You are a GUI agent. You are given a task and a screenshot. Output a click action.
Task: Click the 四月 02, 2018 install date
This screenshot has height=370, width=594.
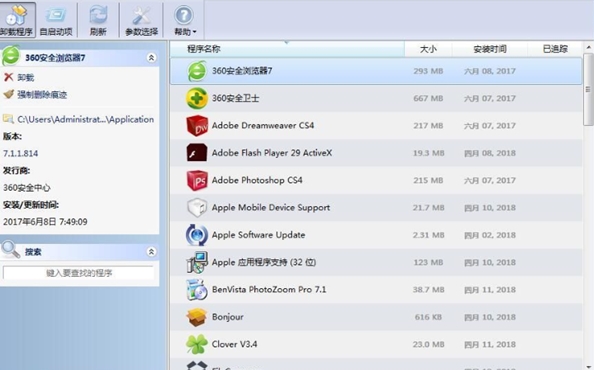[490, 235]
